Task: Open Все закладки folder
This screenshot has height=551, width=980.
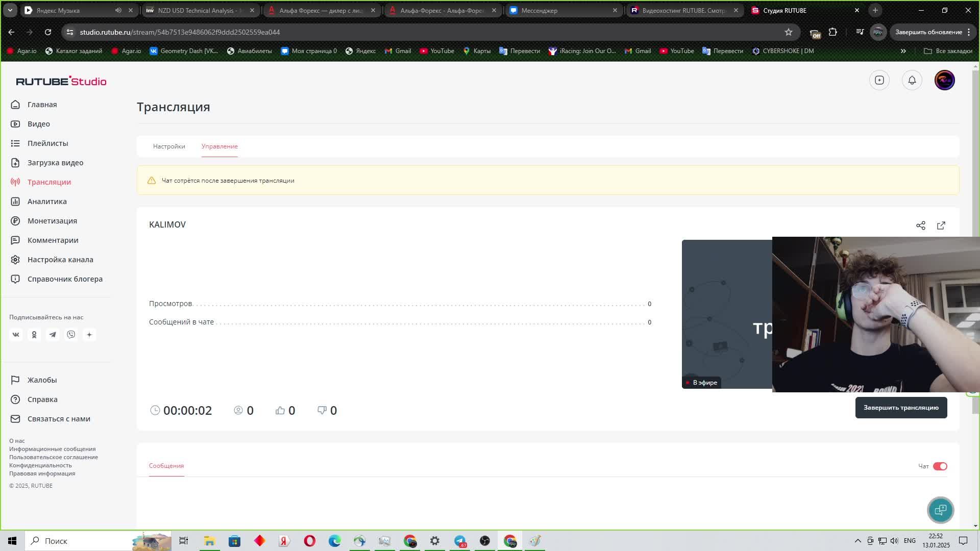Action: click(948, 51)
